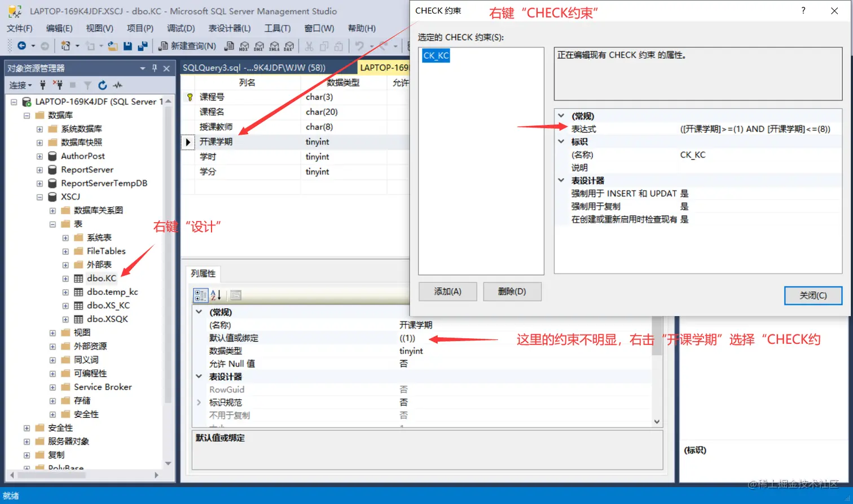Click the 删除(D) button
The width and height of the screenshot is (853, 504).
(x=512, y=291)
